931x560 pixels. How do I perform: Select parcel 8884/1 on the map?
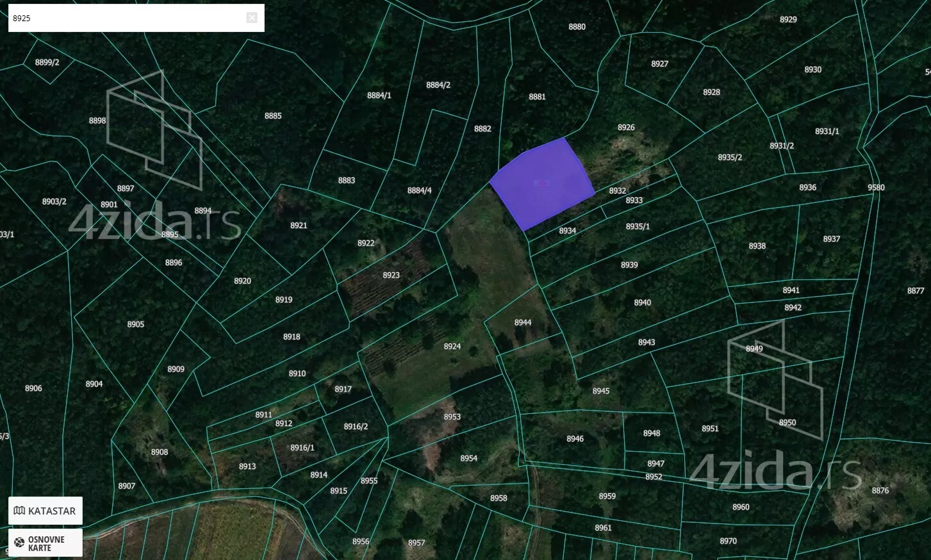pos(379,95)
